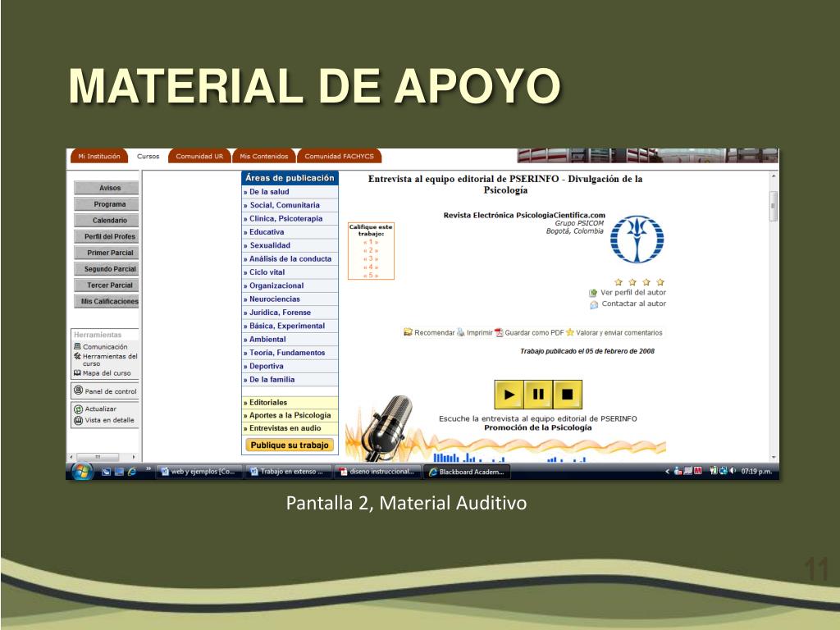Viewport: 840px width, 630px height.
Task: Click the Ver perfil del autor icon
Action: [x=593, y=293]
